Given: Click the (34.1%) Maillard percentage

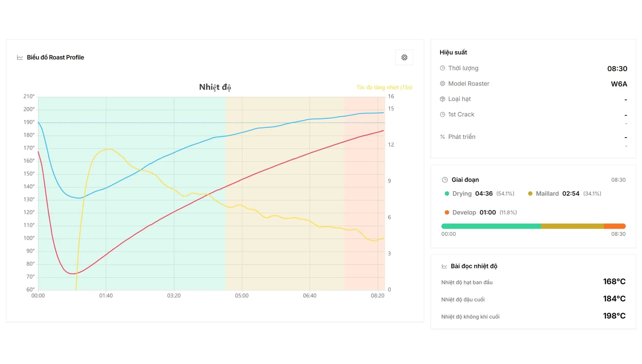Looking at the screenshot, I should (592, 194).
